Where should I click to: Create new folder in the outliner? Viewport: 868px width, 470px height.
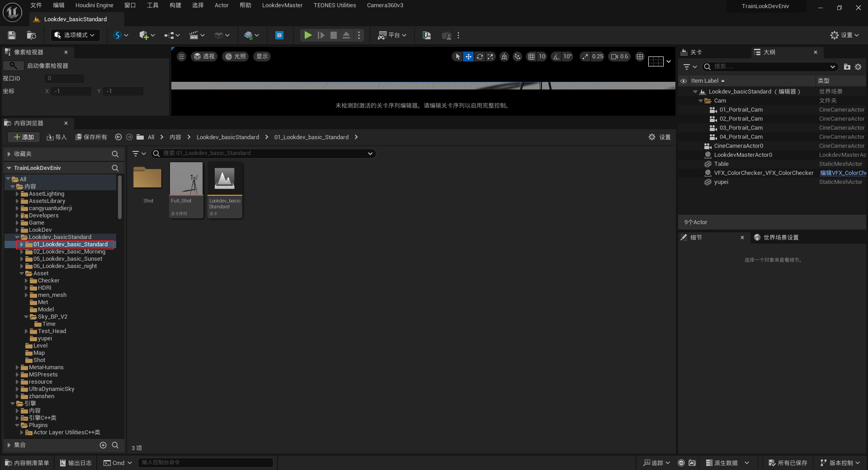tap(847, 67)
